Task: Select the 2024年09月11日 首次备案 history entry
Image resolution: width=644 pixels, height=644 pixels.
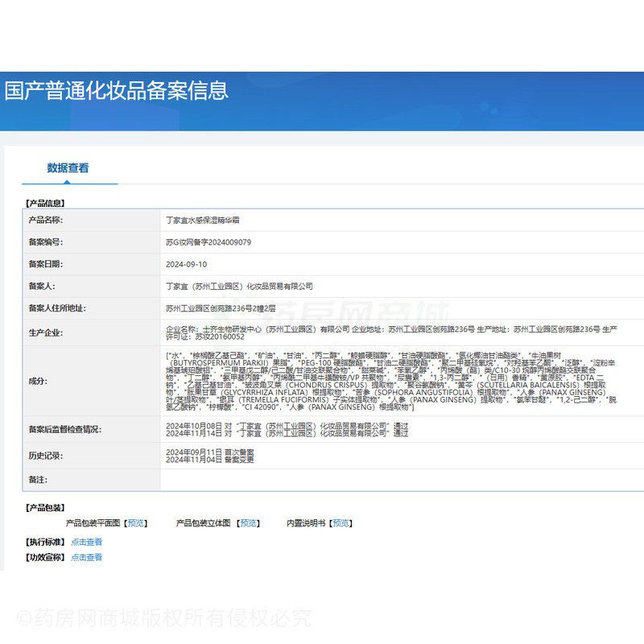Action: pos(209,452)
